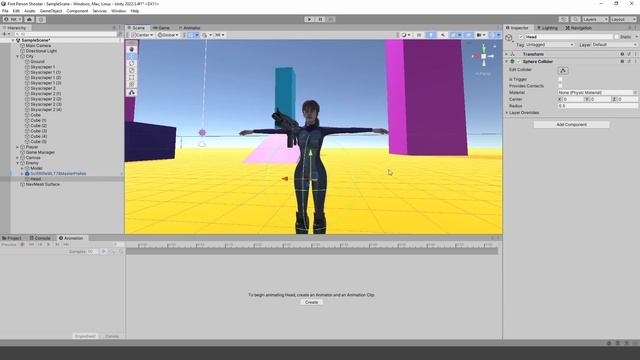Viewport: 640px width, 360px height.
Task: Collapse the Sphere Collider component
Action: point(507,62)
